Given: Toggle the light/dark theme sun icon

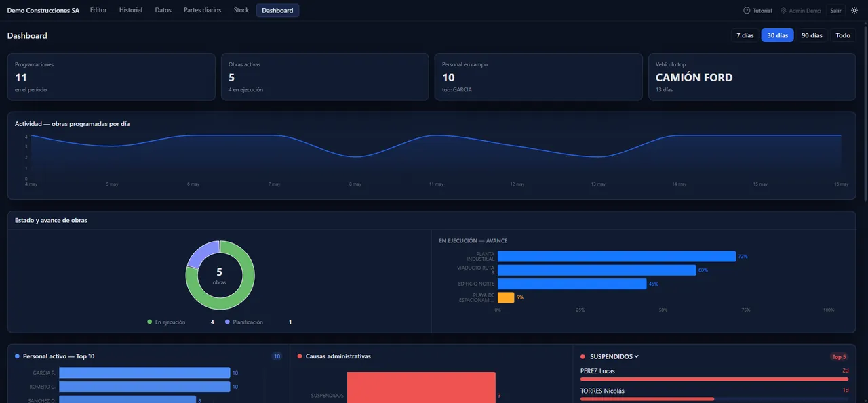Looking at the screenshot, I should 854,11.
